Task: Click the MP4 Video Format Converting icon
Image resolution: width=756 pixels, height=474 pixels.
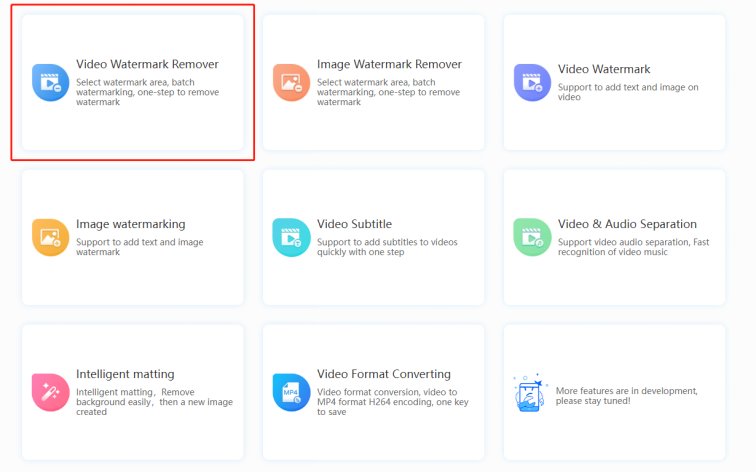Action: pyautogui.click(x=291, y=392)
